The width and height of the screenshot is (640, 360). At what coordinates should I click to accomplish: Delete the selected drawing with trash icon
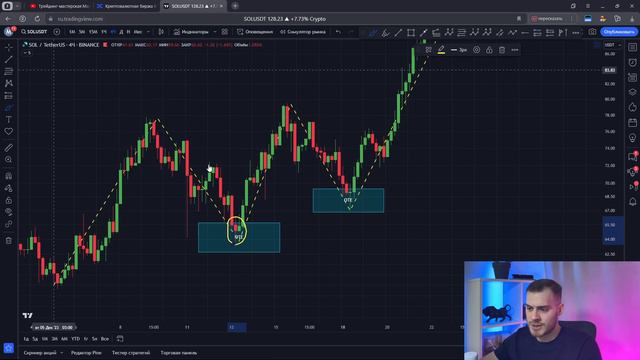(x=502, y=50)
